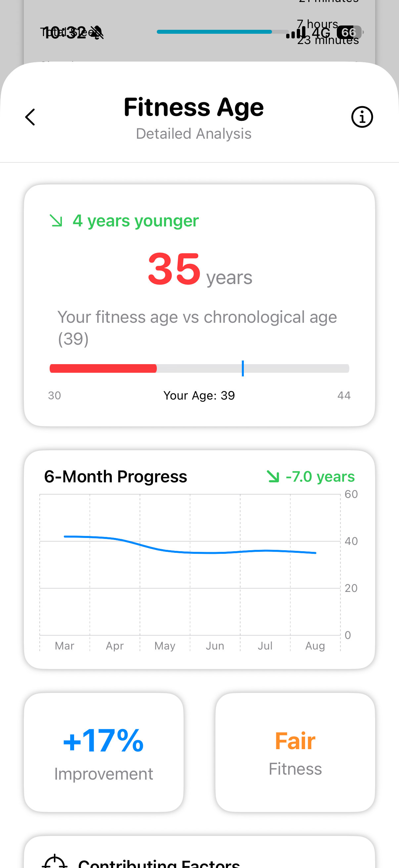The image size is (399, 868).
Task: Click the red fitness age progress bar
Action: 103,368
